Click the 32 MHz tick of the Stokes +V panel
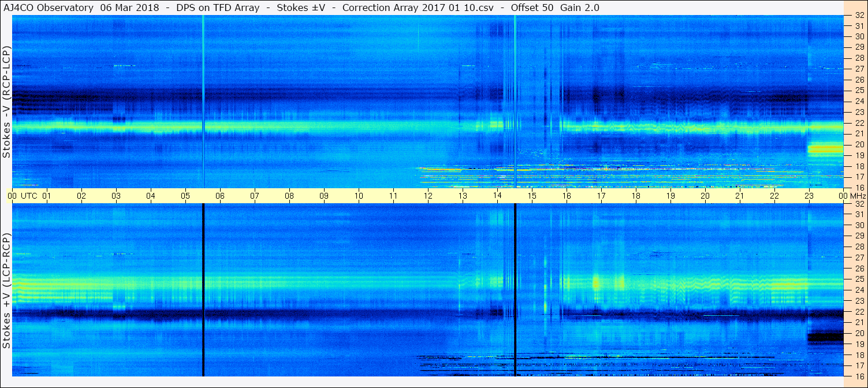This screenshot has height=388, width=868. pyautogui.click(x=859, y=204)
